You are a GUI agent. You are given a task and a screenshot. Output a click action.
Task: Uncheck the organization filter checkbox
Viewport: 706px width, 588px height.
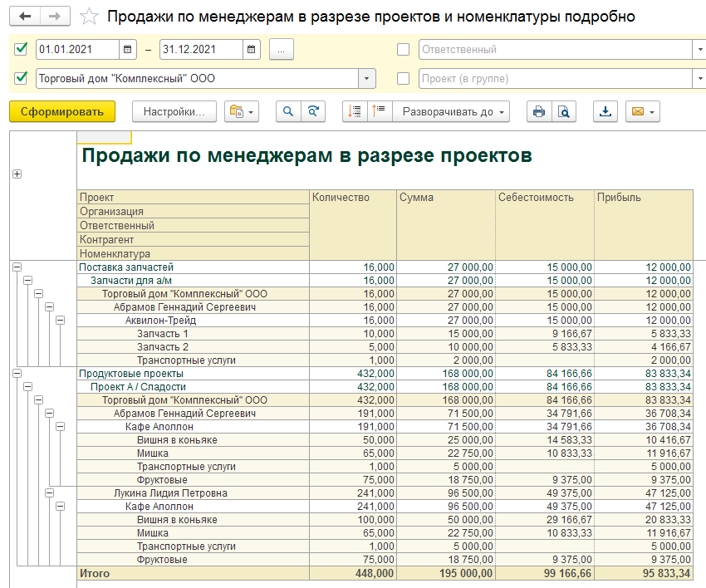pos(21,78)
